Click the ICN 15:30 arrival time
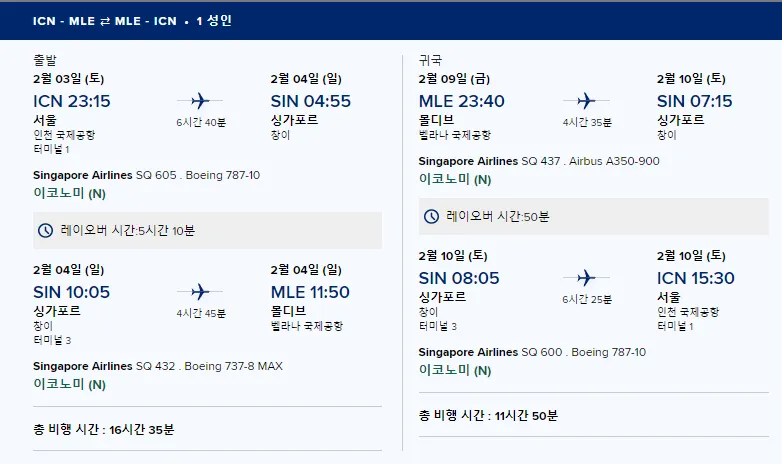 pos(696,278)
